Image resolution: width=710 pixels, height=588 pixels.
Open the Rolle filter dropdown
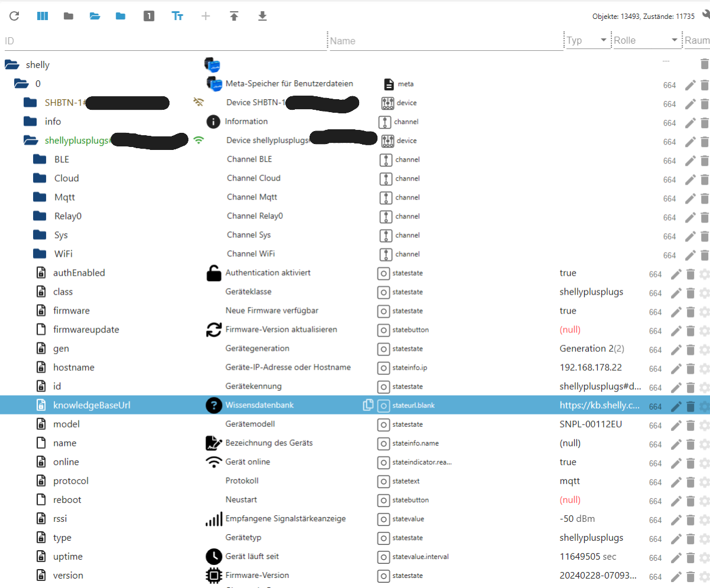(647, 40)
